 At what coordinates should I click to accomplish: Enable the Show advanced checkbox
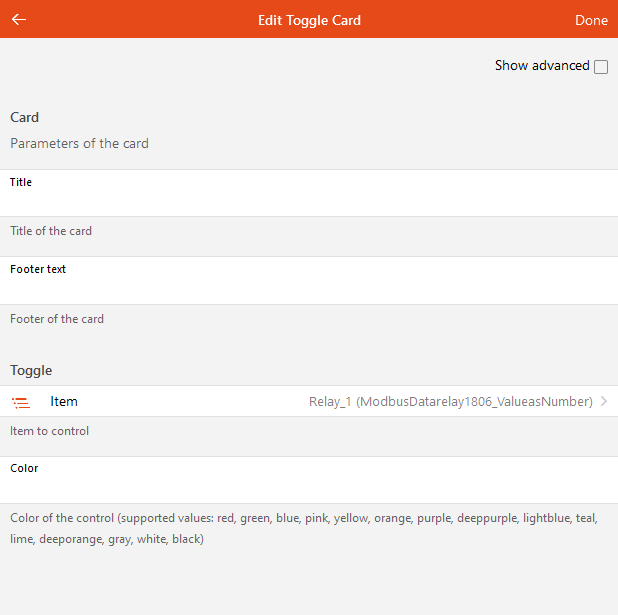(x=601, y=67)
